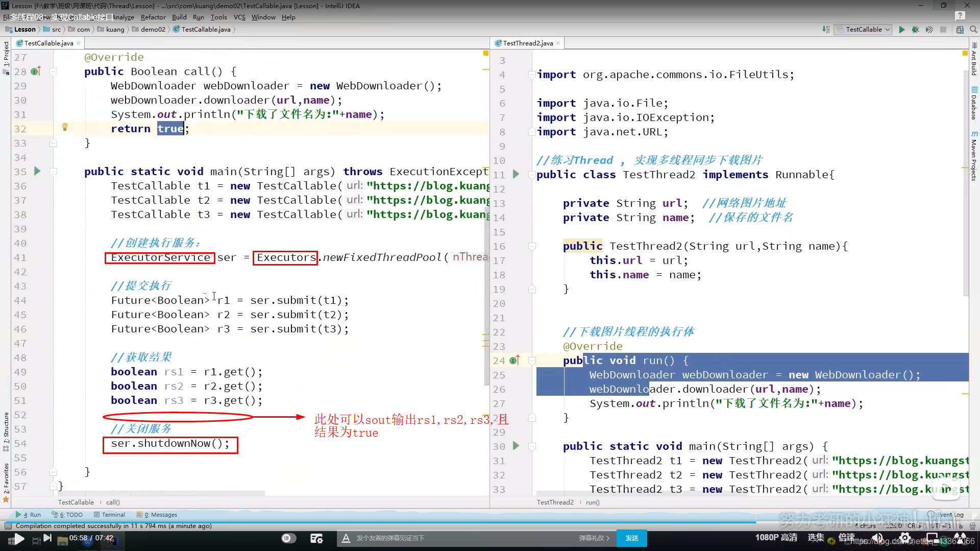Click the Build project icon
This screenshot has height=551, width=980.
point(826,30)
